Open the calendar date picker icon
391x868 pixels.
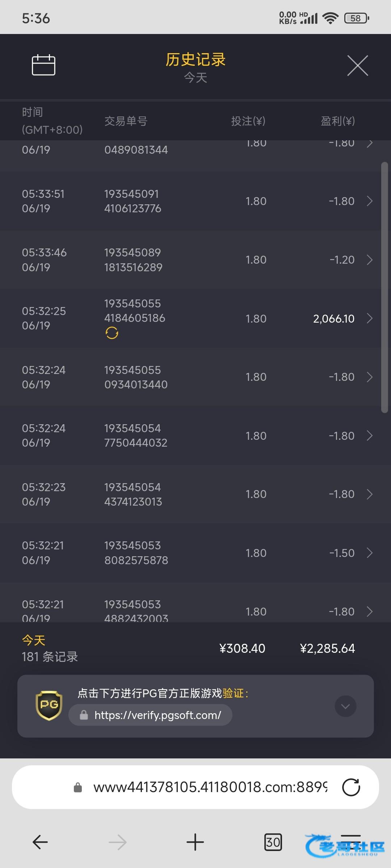click(x=43, y=65)
